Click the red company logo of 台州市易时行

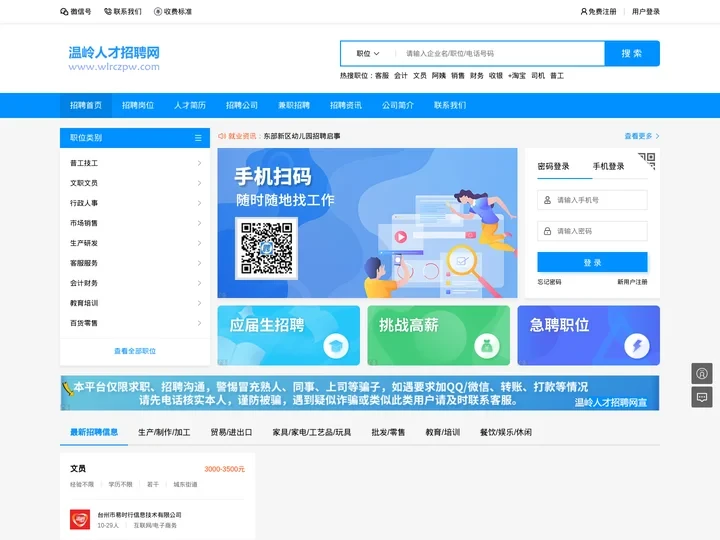tap(80, 520)
